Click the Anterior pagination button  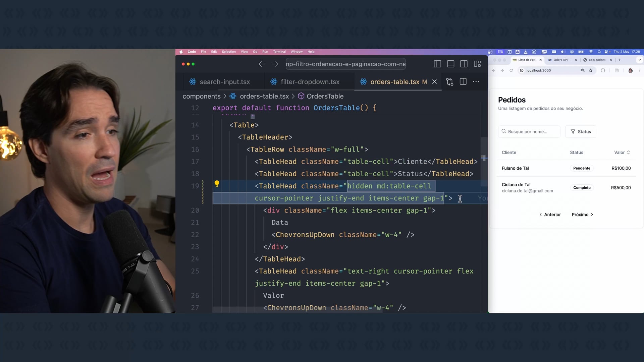[x=550, y=215]
